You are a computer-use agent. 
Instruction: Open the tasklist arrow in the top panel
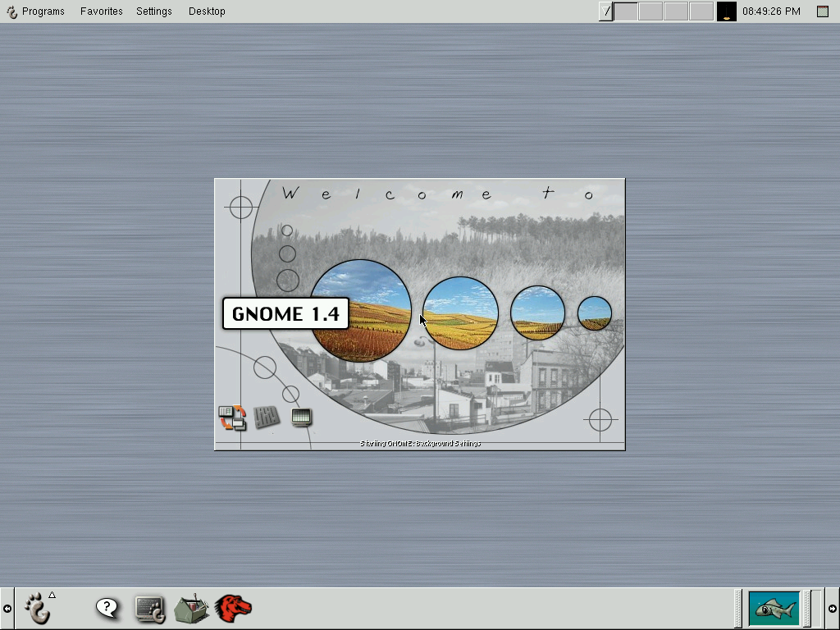click(x=605, y=11)
